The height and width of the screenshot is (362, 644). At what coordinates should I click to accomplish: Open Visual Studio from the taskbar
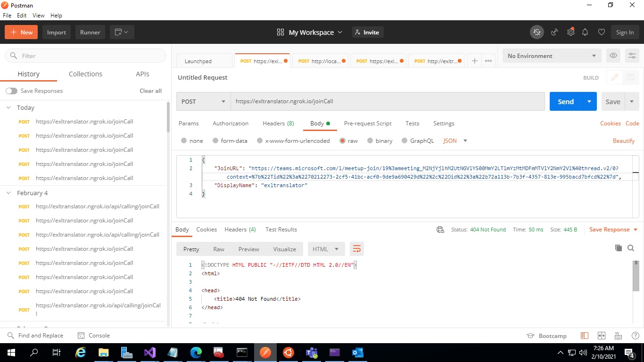[150, 352]
